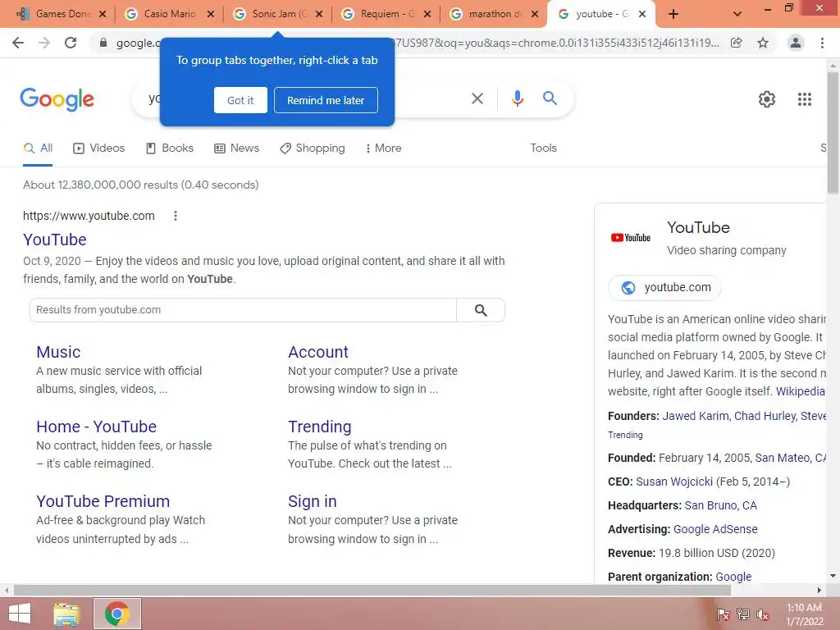The width and height of the screenshot is (840, 630).
Task: Submit search with the magnifier icon
Action: click(x=550, y=98)
